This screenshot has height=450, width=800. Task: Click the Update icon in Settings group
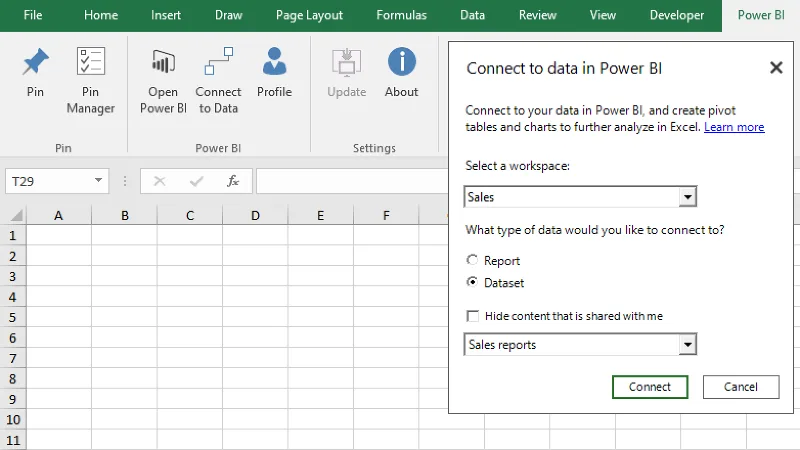pos(347,62)
